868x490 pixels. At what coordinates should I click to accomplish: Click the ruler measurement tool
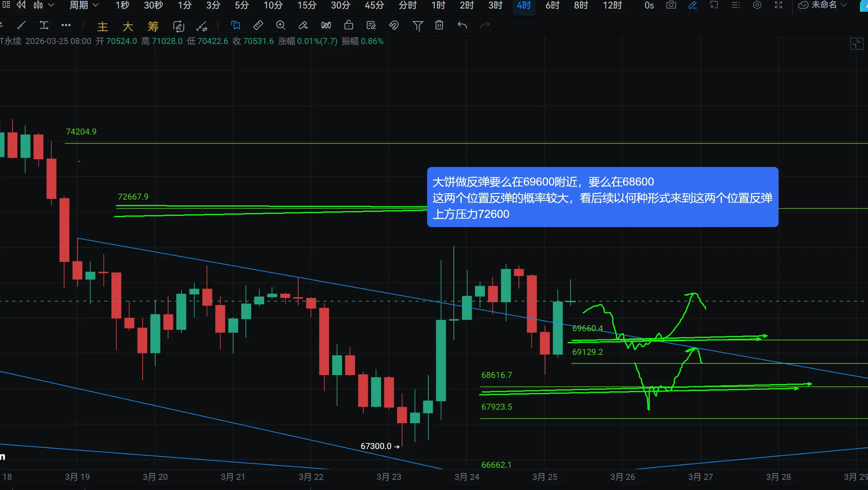(x=258, y=26)
